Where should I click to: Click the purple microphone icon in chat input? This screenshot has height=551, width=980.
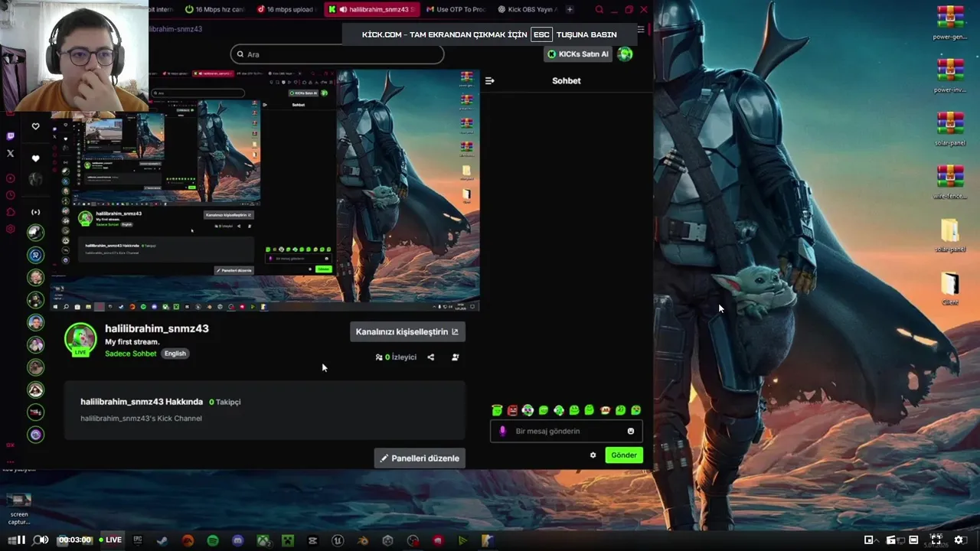point(502,432)
